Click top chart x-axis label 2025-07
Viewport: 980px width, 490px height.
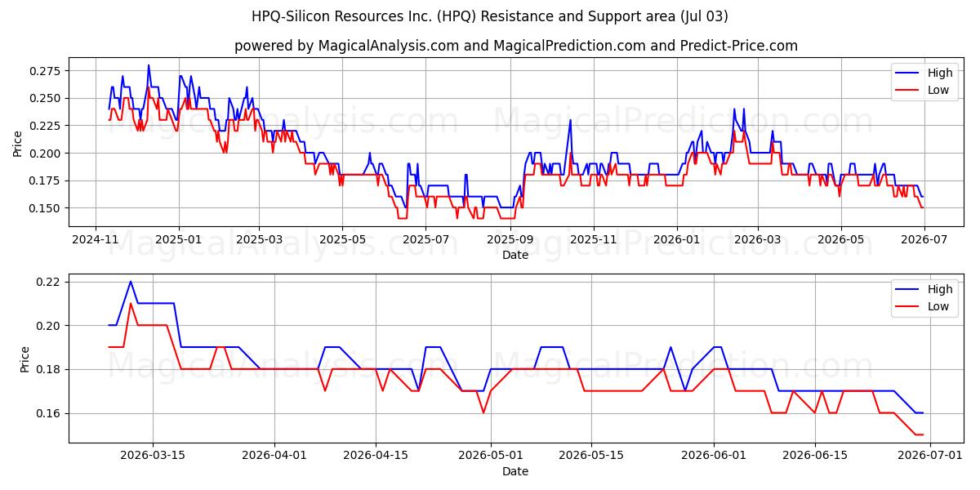click(x=424, y=239)
